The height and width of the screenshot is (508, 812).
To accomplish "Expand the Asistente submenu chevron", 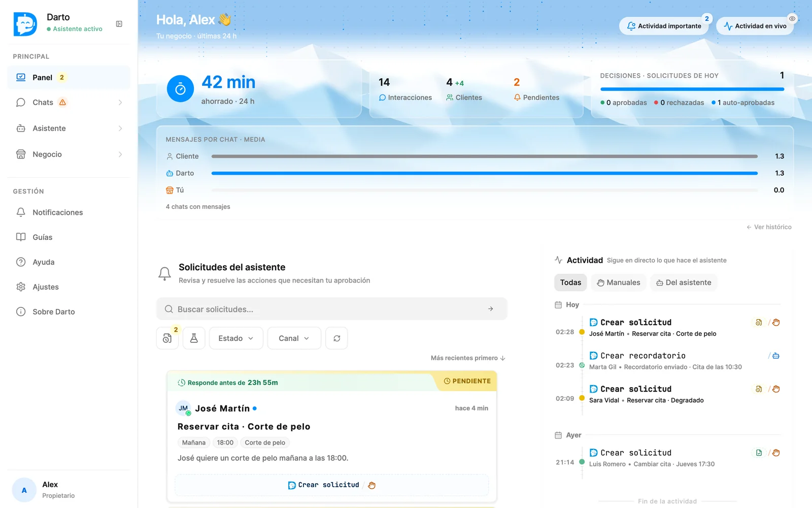I will pyautogui.click(x=120, y=129).
